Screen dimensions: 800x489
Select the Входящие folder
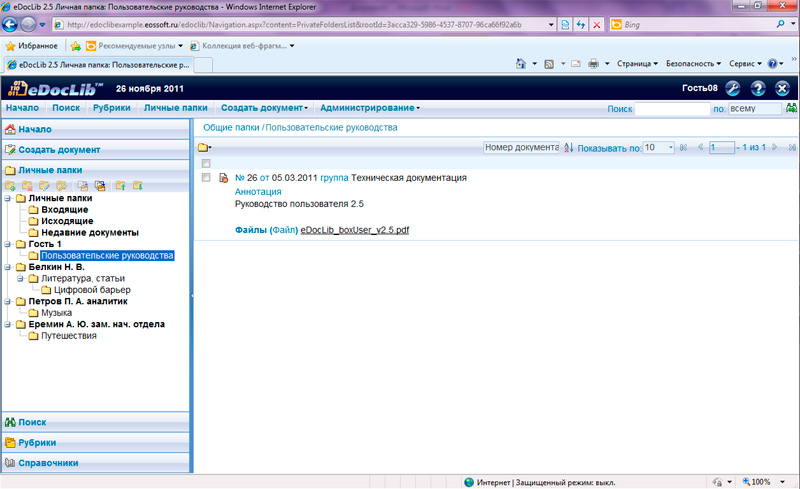pyautogui.click(x=64, y=210)
